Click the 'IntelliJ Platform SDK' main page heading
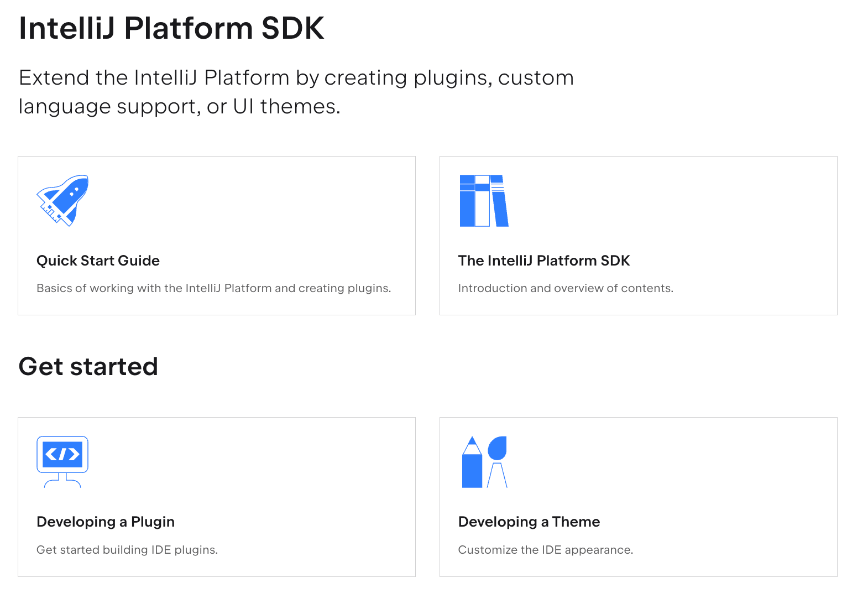The image size is (868, 593). click(171, 28)
